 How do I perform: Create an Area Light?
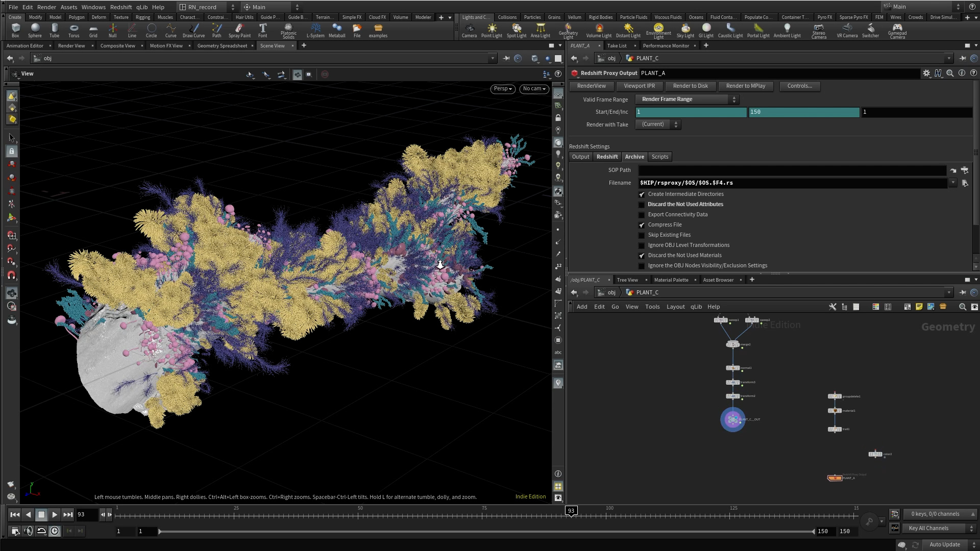(x=540, y=30)
